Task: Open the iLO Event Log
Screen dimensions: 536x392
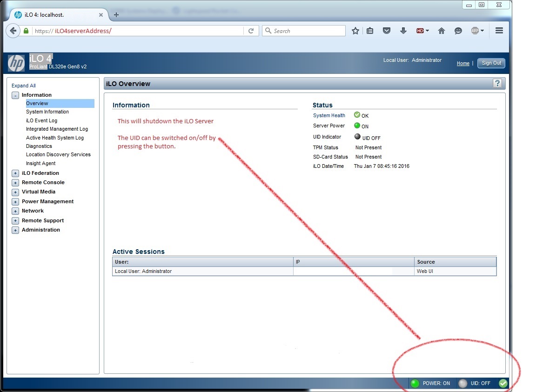Action: pos(41,120)
